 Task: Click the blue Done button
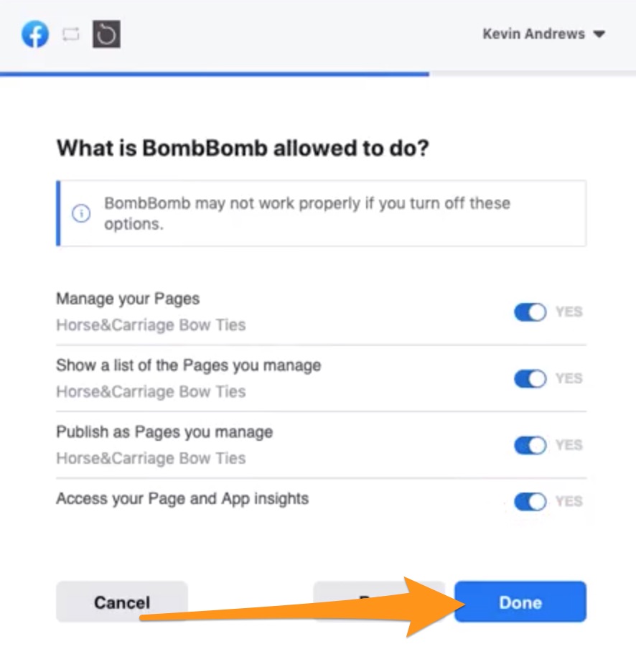(520, 602)
